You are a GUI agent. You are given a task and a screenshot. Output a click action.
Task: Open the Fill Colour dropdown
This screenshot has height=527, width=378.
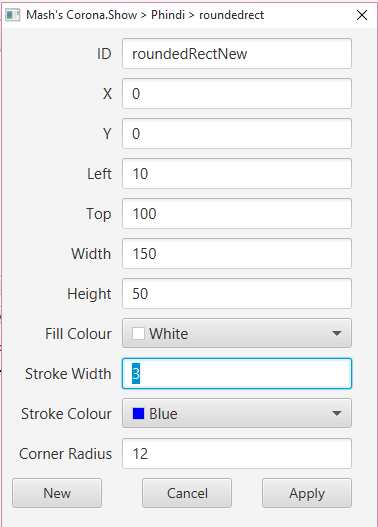point(237,333)
